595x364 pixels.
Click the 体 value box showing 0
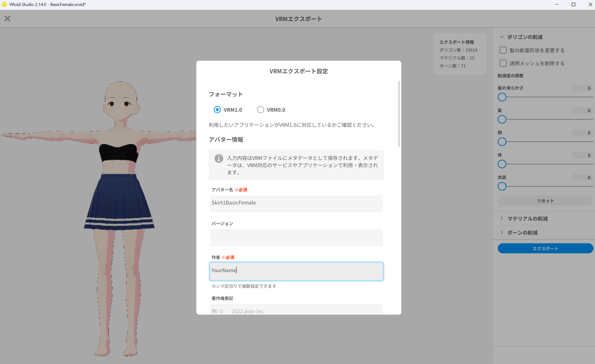[x=582, y=155]
